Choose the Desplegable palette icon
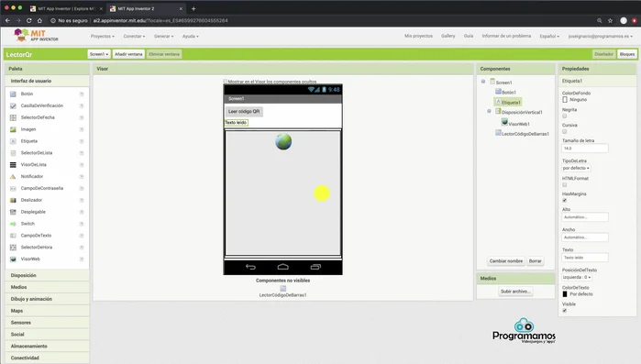The image size is (641, 364). (x=13, y=212)
